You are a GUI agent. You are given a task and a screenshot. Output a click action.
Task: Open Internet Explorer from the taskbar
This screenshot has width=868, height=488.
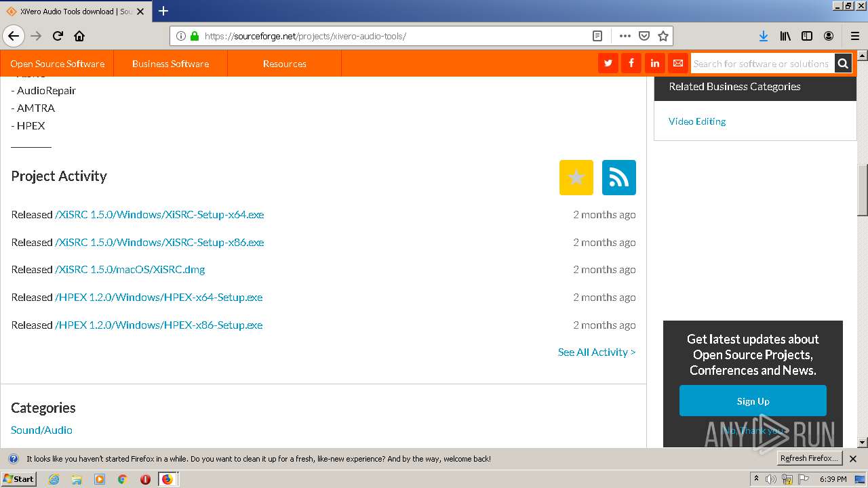[54, 479]
